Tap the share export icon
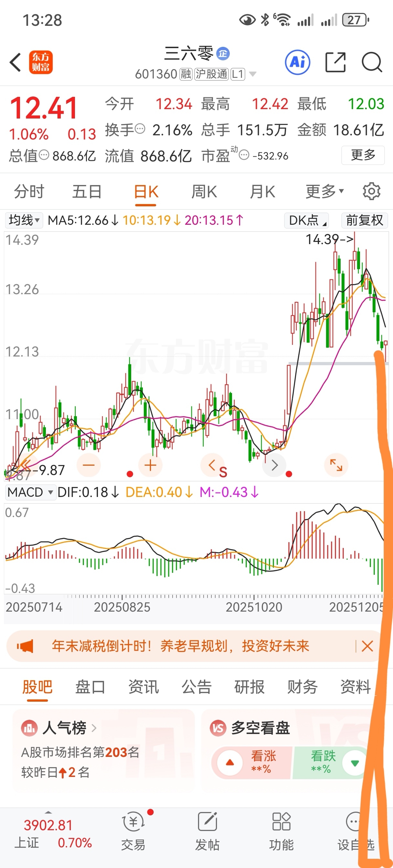The height and width of the screenshot is (868, 393). [x=335, y=62]
